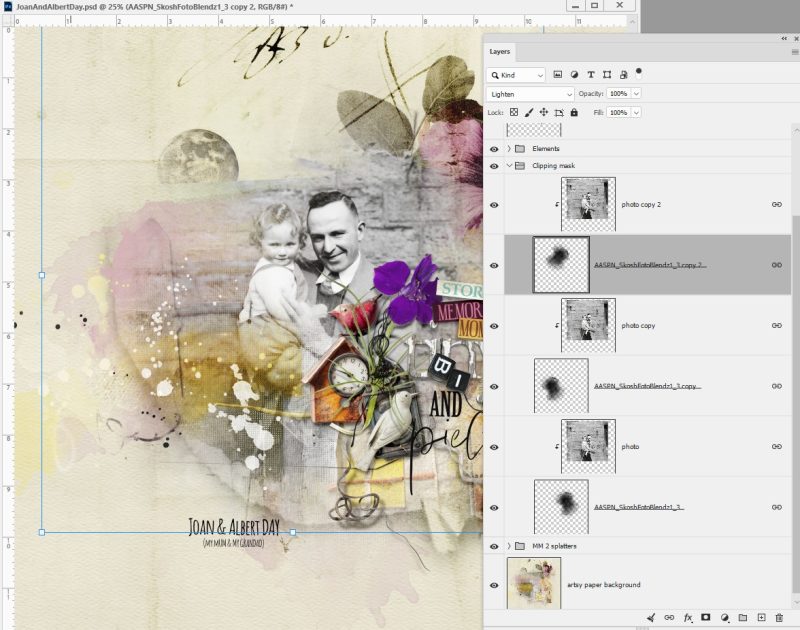800x630 pixels.
Task: Click the link icon on photo layer
Action: point(777,446)
